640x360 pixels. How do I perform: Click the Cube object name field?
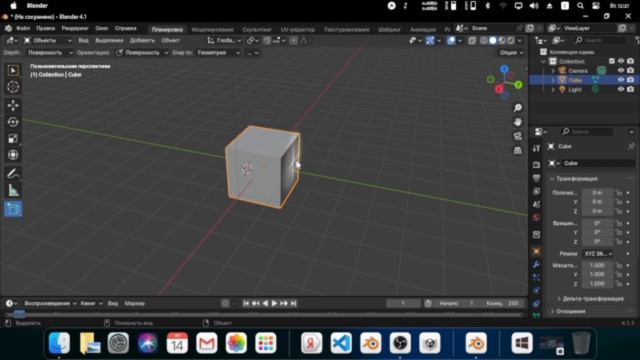[x=599, y=163]
